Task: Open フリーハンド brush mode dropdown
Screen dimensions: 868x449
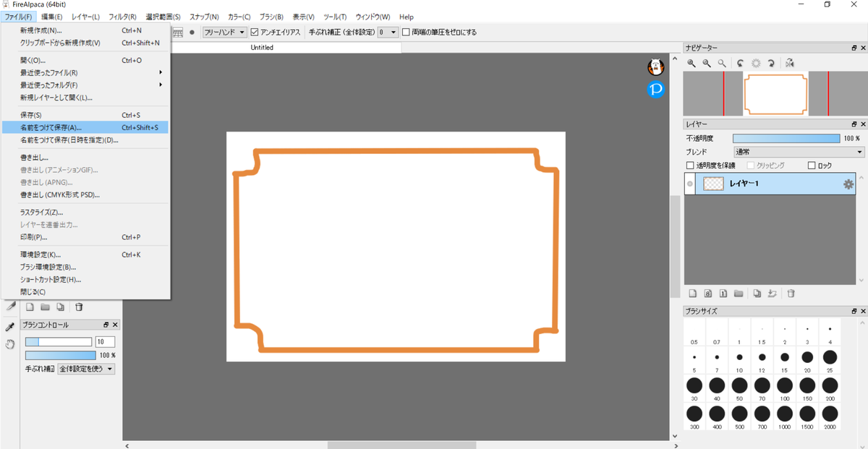Action: click(224, 32)
